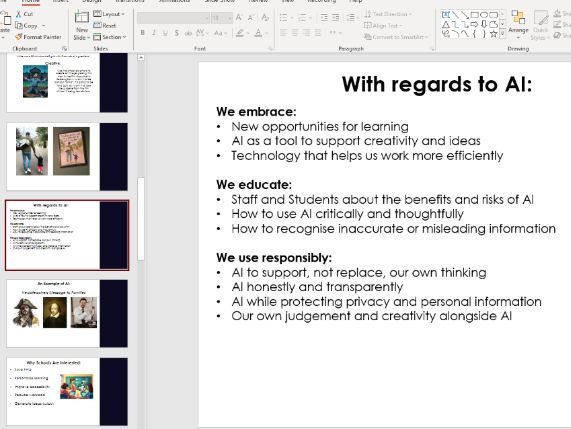
Task: Toggle Italic formatting
Action: pos(154,33)
